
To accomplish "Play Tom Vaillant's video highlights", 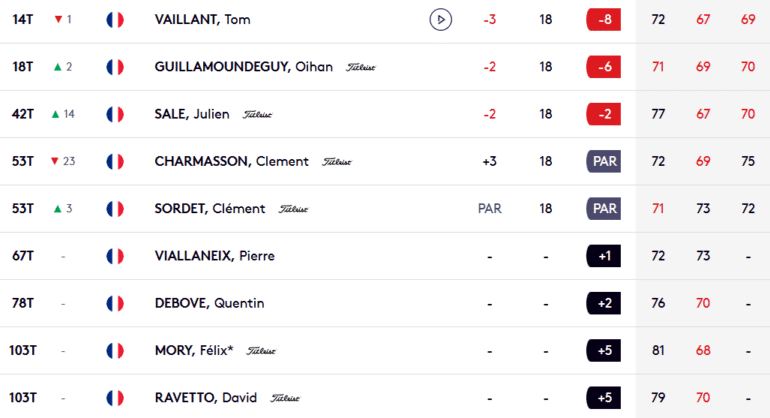I will tap(439, 20).
